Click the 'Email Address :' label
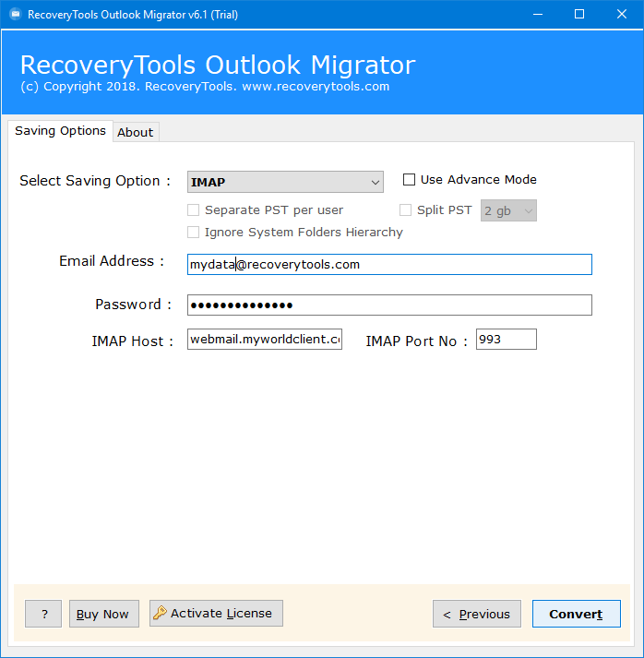The image size is (644, 658). [112, 261]
